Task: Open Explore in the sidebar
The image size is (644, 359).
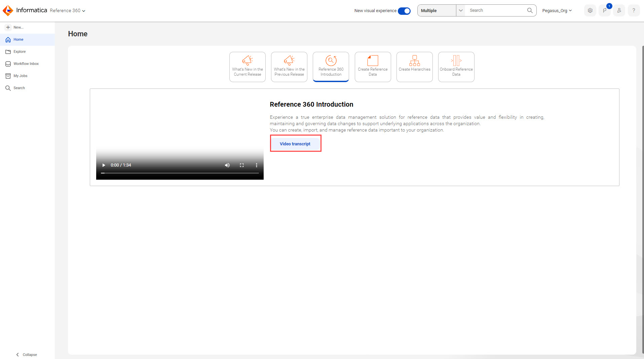Action: coord(27,52)
